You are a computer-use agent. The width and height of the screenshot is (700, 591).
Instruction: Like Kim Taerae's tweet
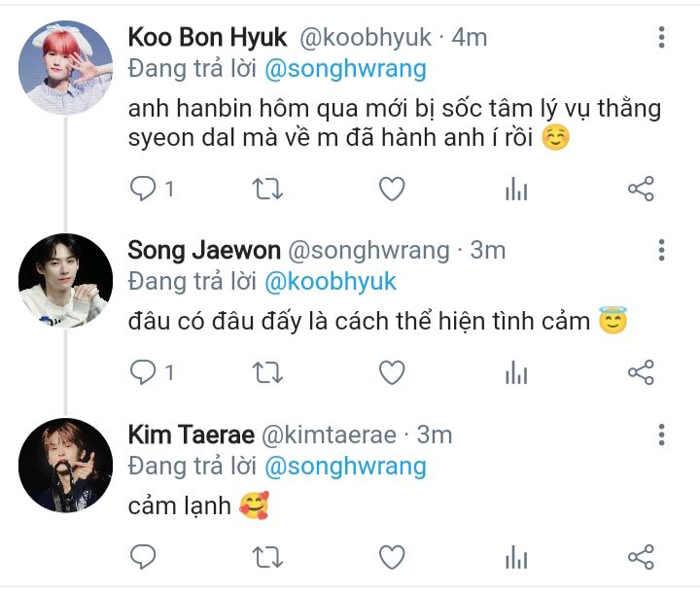pos(391,557)
